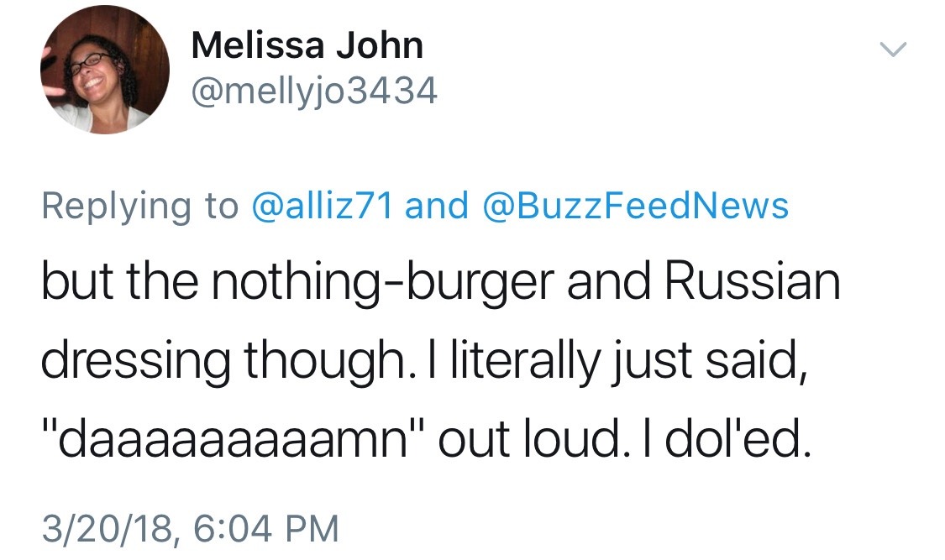
Task: Click the display name Melissa John
Action: coord(307,45)
